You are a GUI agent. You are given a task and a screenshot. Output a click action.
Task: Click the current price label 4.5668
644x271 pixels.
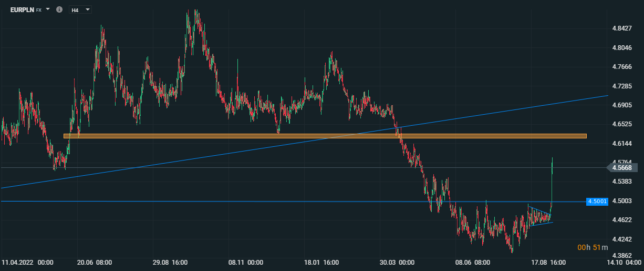pos(621,168)
